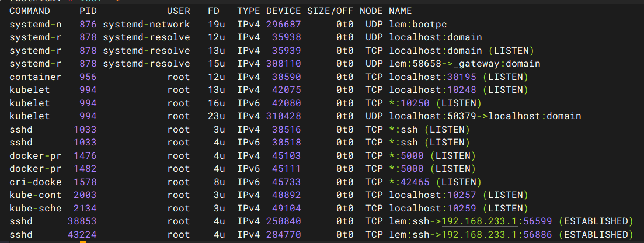
Task: Select device number 38590
Action: (x=286, y=77)
